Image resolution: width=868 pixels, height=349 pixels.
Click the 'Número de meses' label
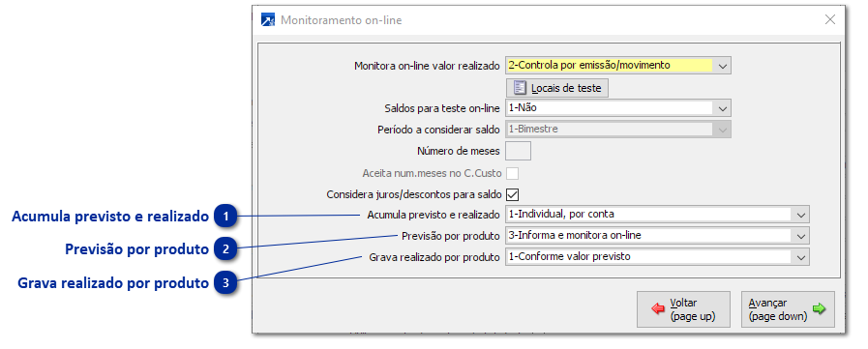(x=459, y=151)
